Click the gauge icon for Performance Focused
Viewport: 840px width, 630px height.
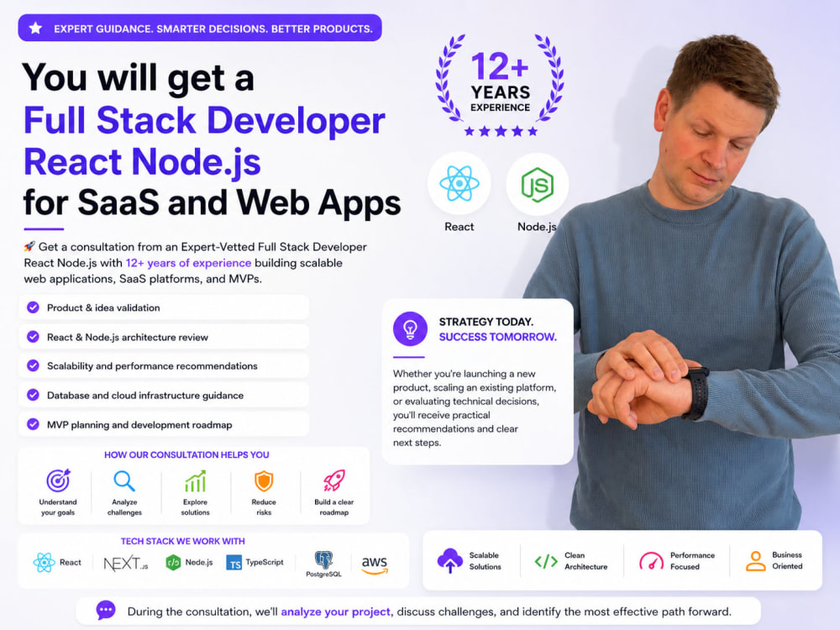(x=652, y=561)
